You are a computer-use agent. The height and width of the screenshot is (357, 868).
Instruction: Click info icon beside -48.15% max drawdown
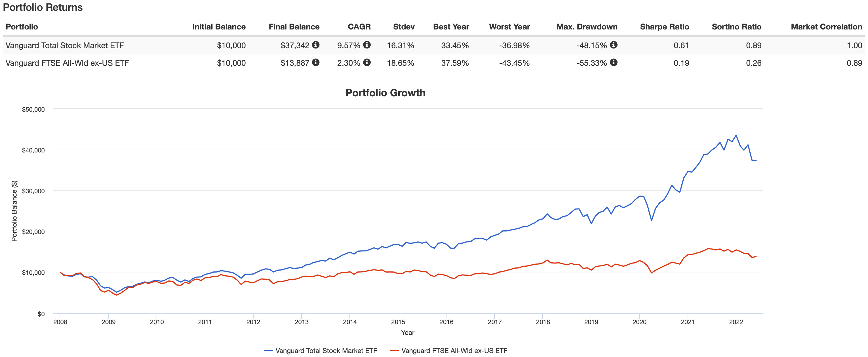tap(614, 45)
